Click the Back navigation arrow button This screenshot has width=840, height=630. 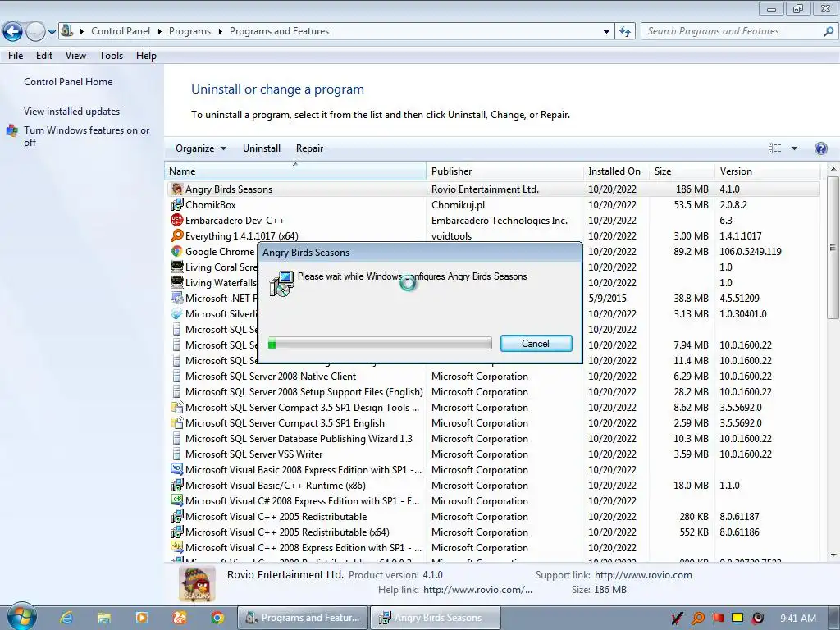pyautogui.click(x=12, y=32)
